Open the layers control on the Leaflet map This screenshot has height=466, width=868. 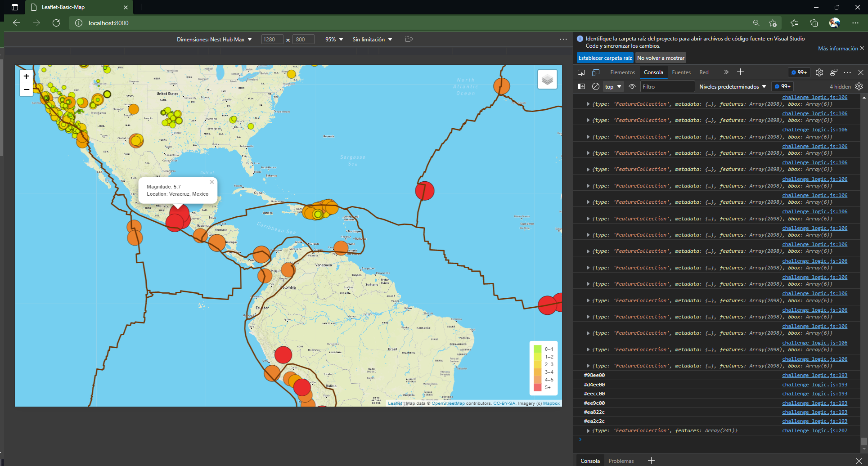pyautogui.click(x=547, y=79)
